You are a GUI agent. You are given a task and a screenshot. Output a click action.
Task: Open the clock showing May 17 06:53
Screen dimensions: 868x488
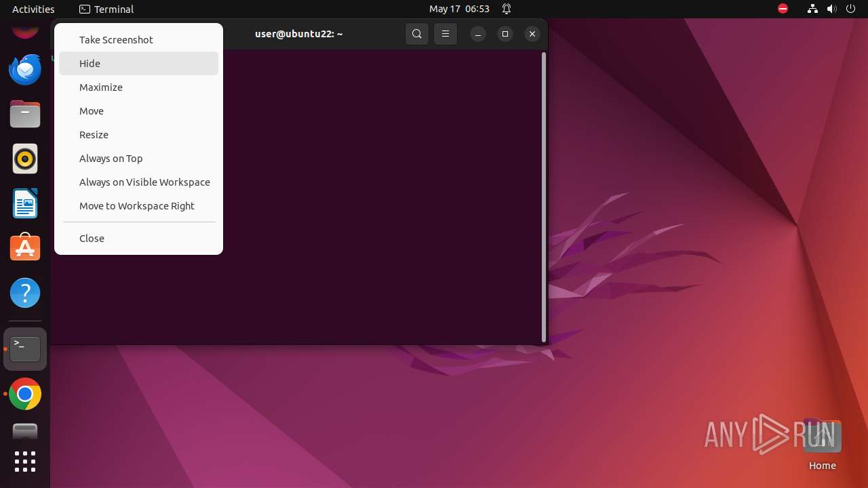tap(459, 9)
